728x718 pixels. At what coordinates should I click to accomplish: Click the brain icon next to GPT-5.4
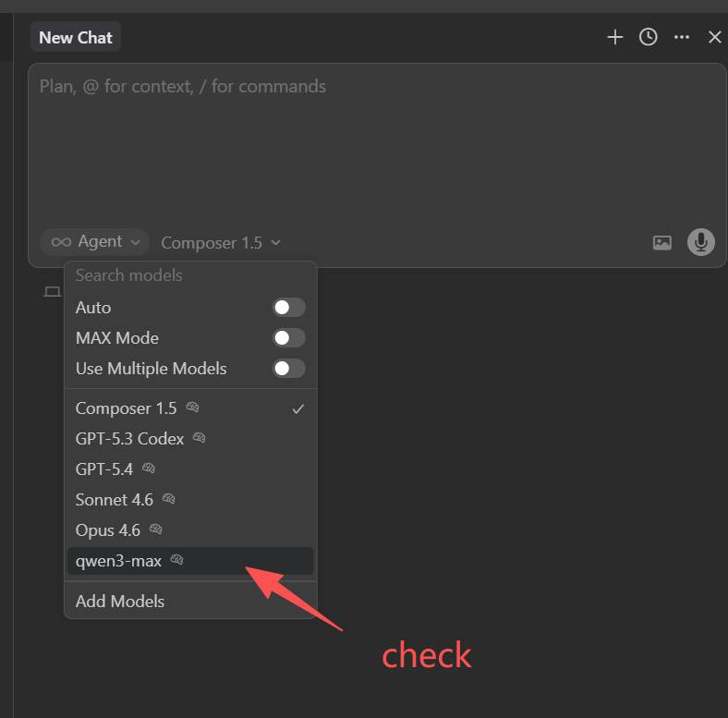pos(149,469)
